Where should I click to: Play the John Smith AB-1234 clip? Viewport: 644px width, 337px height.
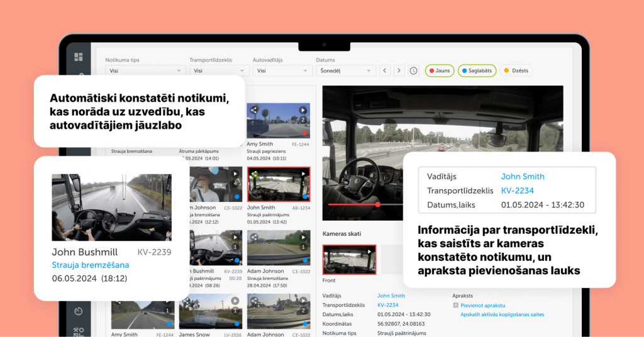click(x=303, y=174)
